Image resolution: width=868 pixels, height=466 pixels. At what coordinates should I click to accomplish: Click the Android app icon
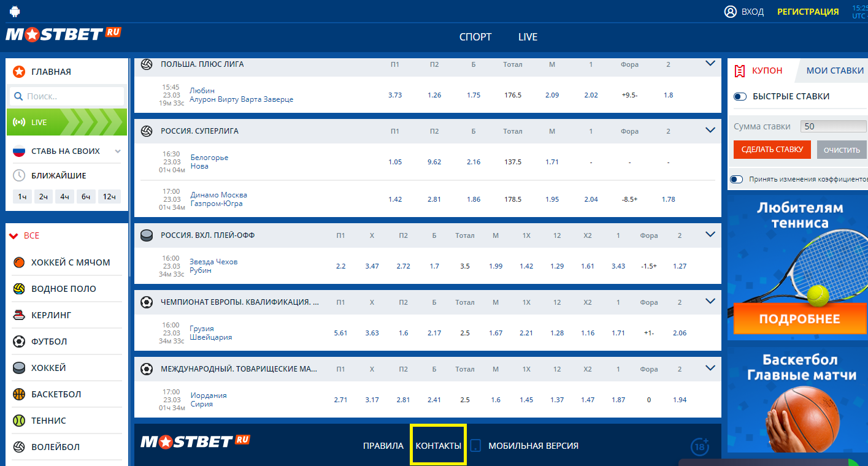pos(15,11)
